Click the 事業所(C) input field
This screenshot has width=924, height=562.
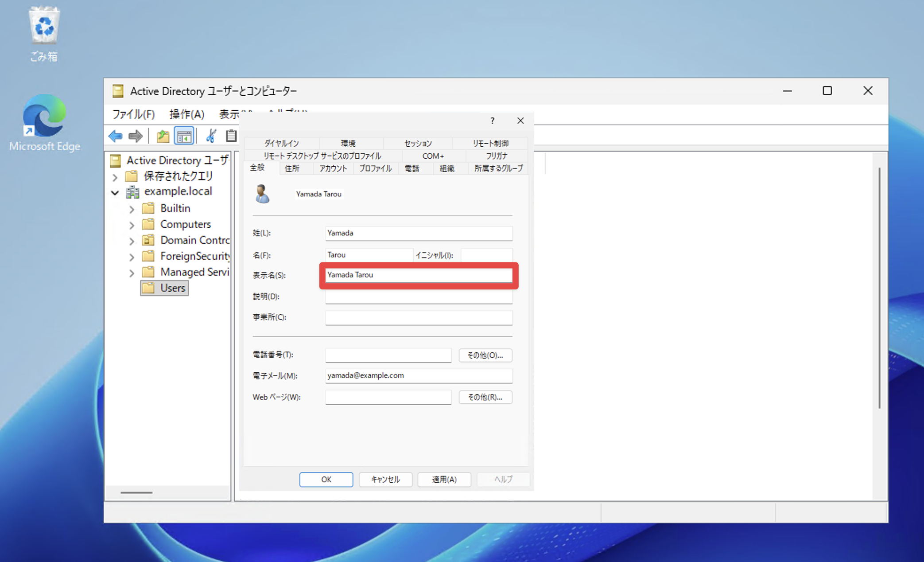419,317
